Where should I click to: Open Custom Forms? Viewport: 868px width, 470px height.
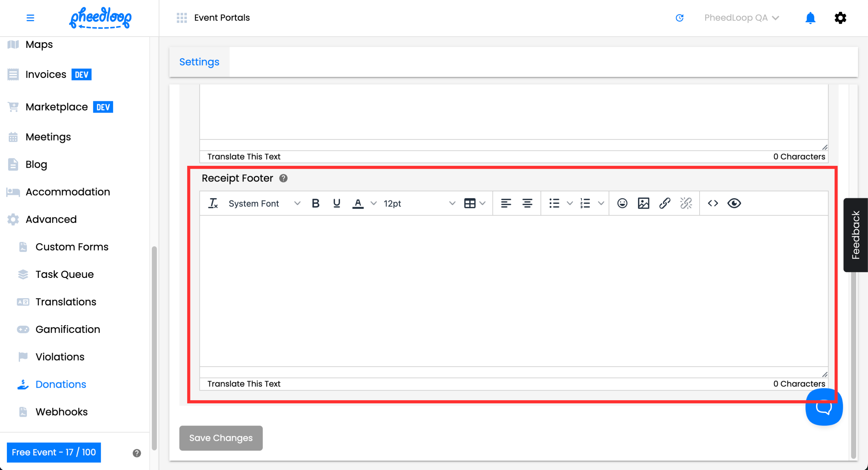point(72,247)
